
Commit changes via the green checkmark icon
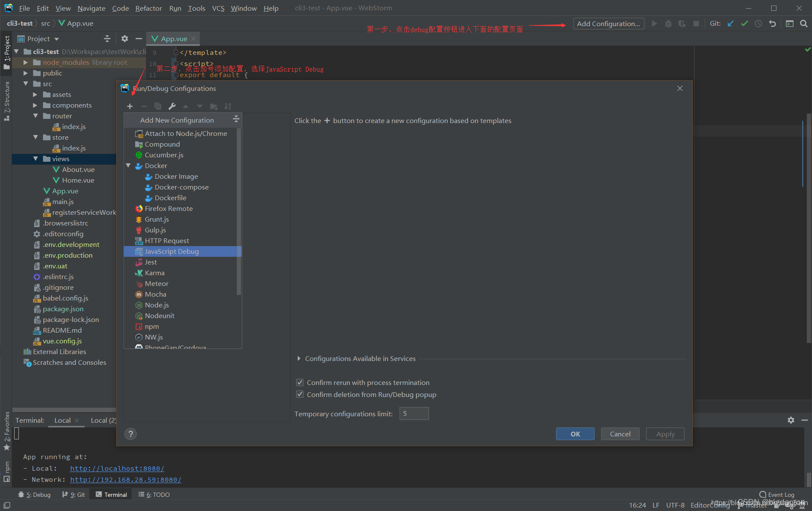745,24
